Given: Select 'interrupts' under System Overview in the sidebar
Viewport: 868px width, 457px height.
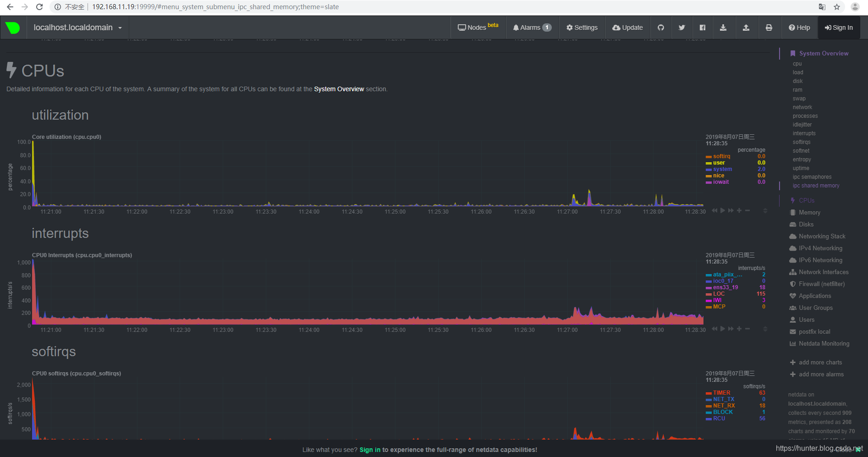Looking at the screenshot, I should coord(803,133).
